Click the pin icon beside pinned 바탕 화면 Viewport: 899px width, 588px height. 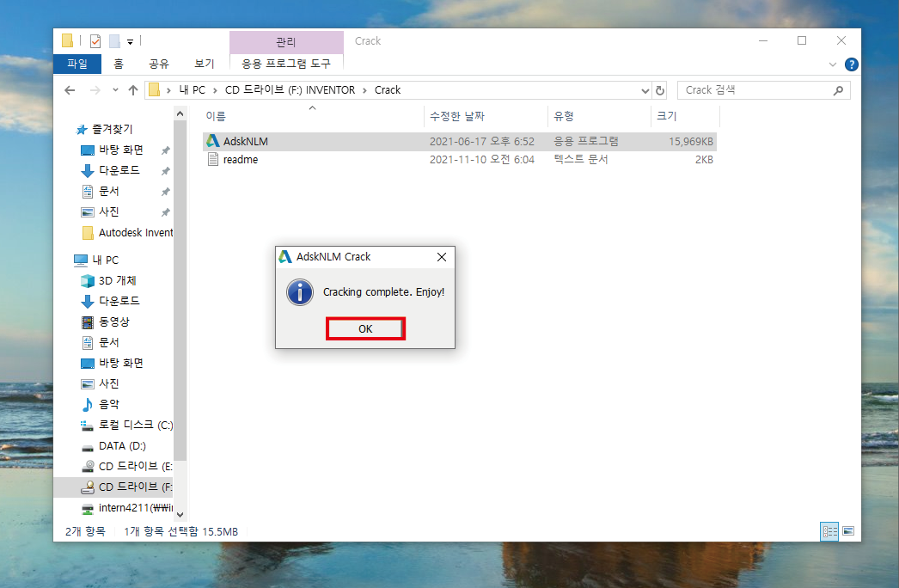pos(165,150)
